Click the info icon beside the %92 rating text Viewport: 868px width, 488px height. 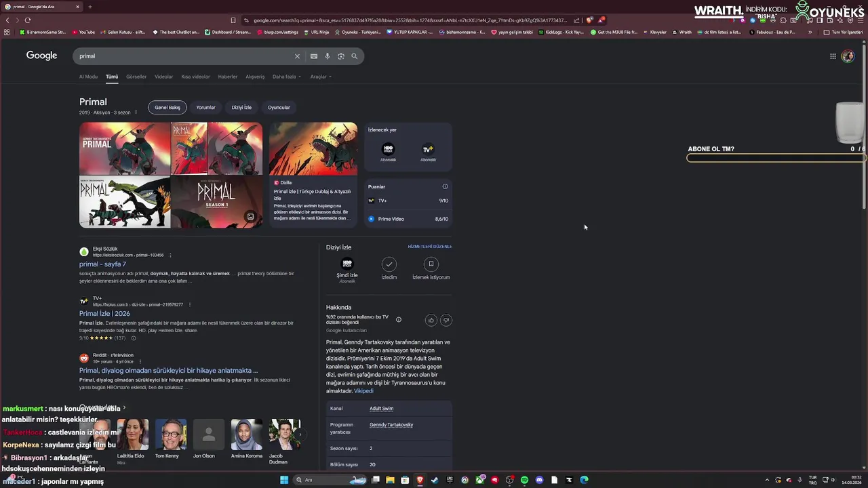tap(399, 320)
